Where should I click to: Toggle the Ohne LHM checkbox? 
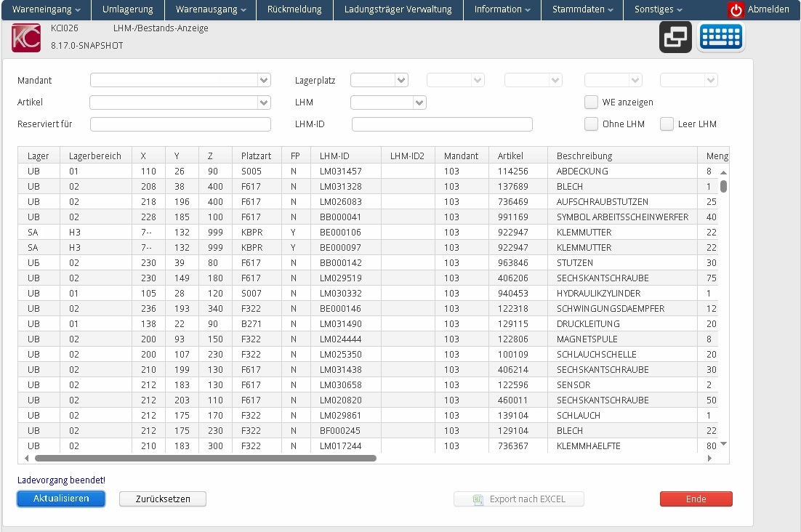point(591,124)
